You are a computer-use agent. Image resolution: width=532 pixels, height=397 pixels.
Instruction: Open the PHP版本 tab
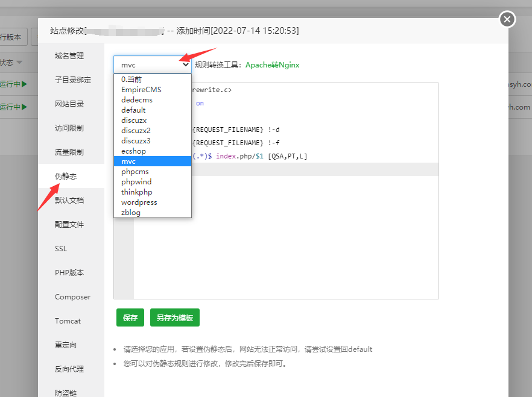pyautogui.click(x=69, y=273)
